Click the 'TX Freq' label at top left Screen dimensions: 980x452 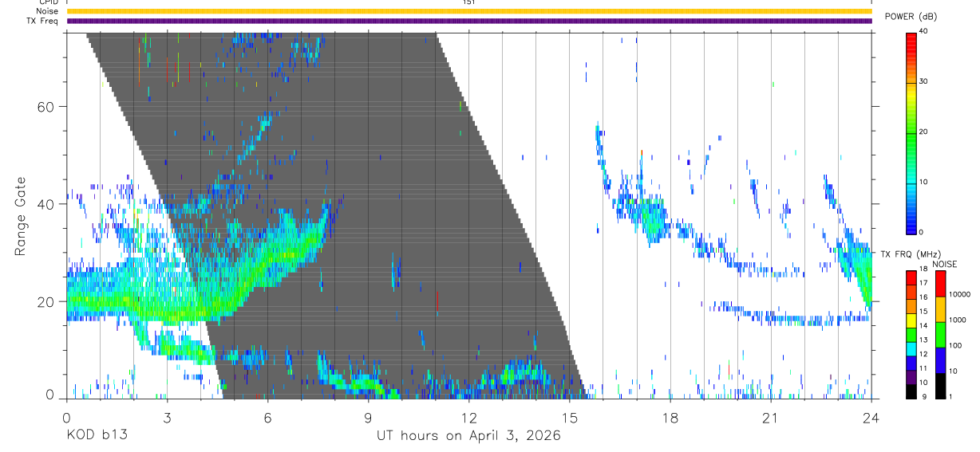(x=42, y=21)
